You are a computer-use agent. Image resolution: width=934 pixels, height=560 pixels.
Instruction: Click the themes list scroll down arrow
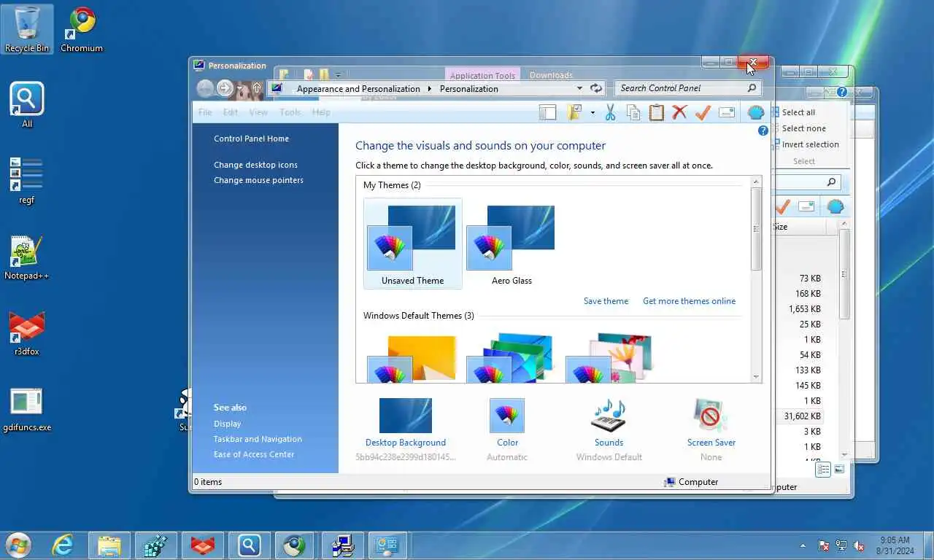pyautogui.click(x=756, y=377)
